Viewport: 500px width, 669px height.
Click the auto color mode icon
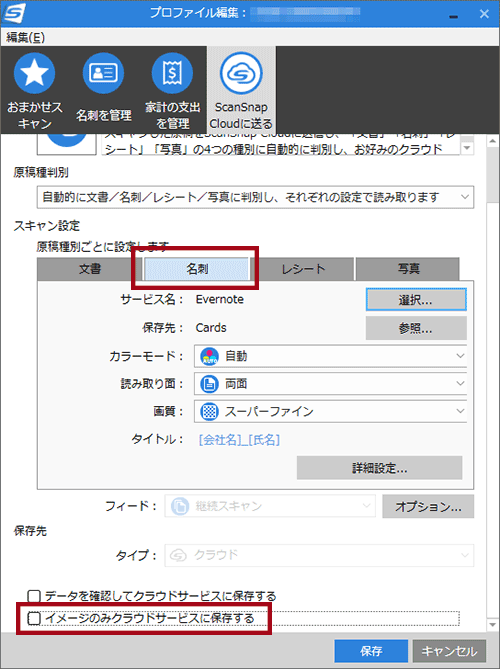pos(209,356)
